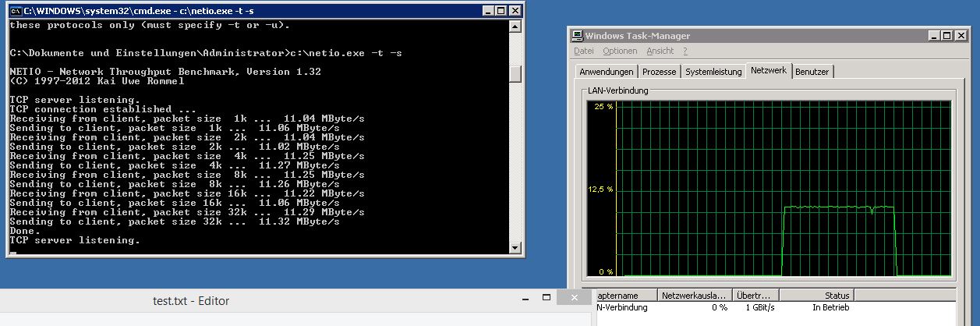Switch to the Prozesse tab

pos(660,72)
